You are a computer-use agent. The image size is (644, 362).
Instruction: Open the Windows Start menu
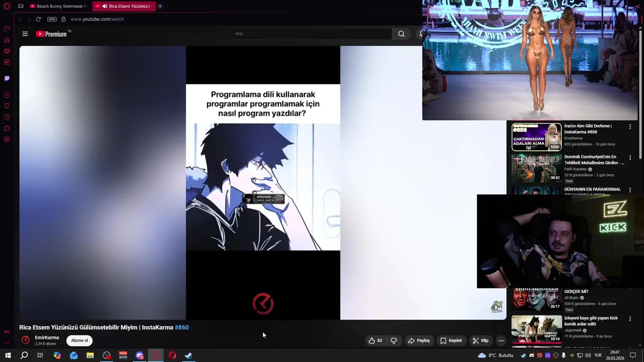point(8,355)
